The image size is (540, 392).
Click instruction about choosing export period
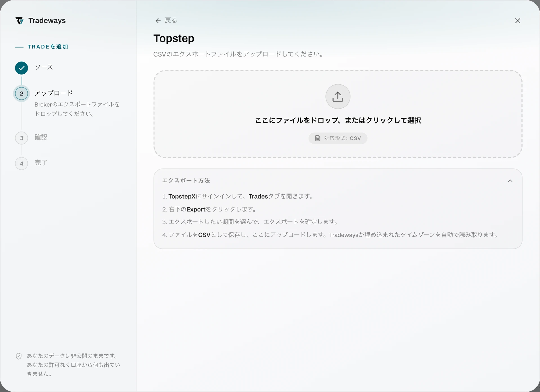coord(250,222)
